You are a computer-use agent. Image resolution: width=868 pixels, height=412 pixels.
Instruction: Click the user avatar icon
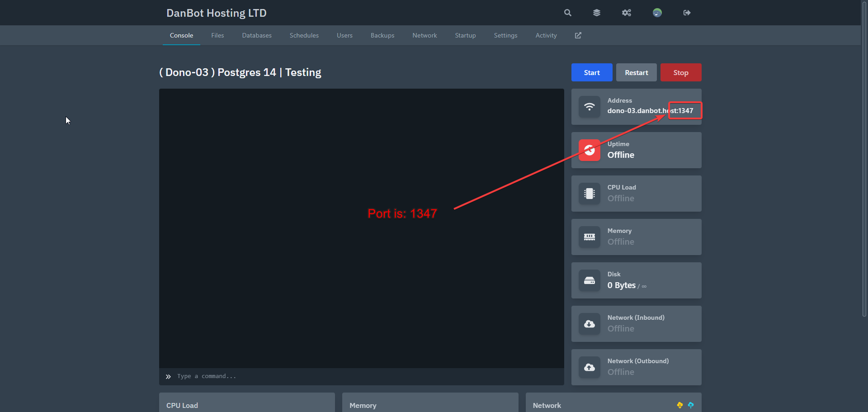point(657,13)
